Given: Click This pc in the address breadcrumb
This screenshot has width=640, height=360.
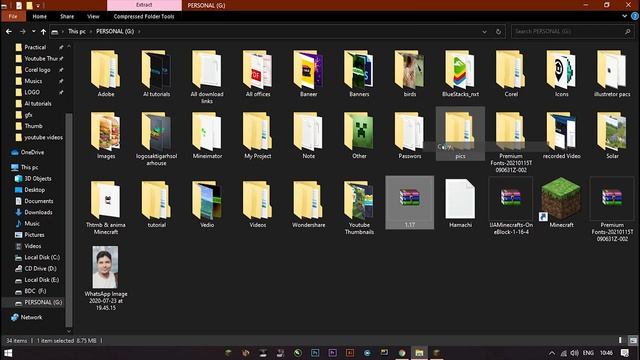Looking at the screenshot, I should click(x=77, y=31).
